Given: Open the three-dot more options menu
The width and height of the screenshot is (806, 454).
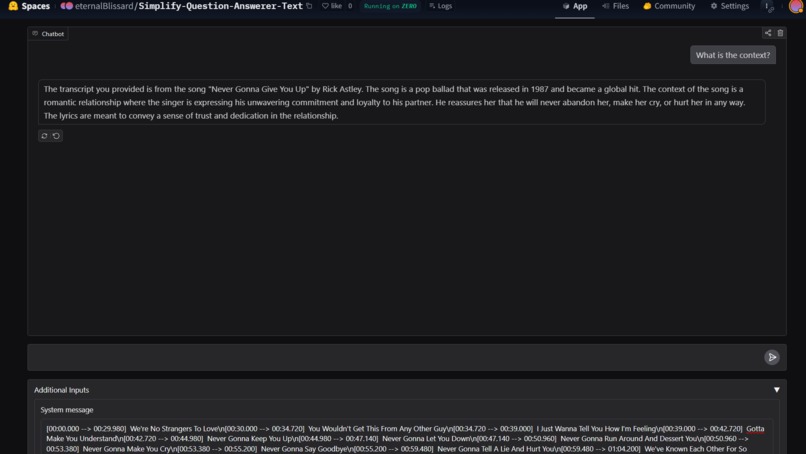Looking at the screenshot, I should pyautogui.click(x=766, y=6).
